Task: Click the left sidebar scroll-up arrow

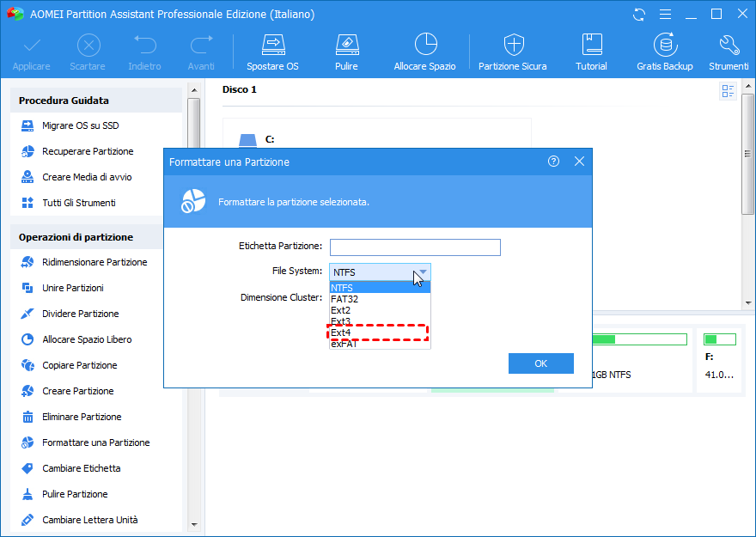Action: (x=194, y=90)
